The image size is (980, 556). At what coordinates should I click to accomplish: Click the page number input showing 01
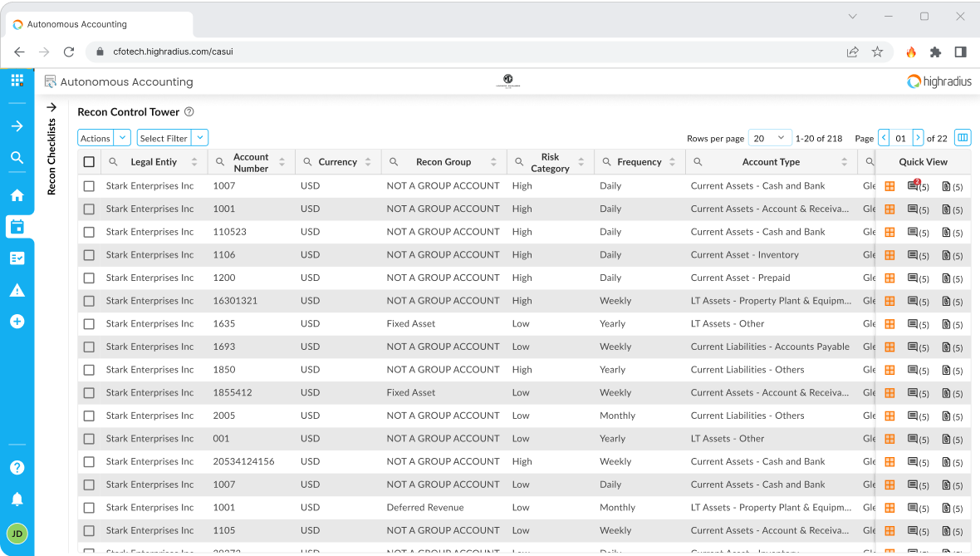tap(900, 138)
